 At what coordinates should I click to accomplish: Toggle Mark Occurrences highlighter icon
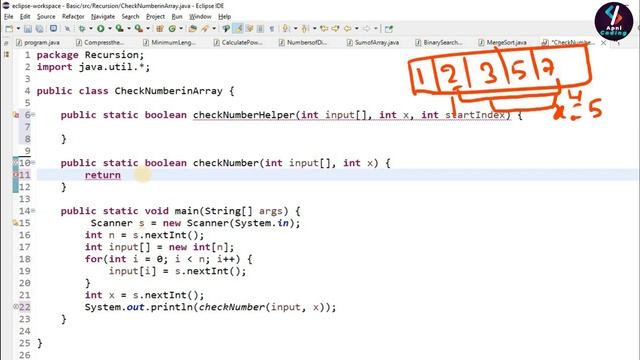point(238,29)
